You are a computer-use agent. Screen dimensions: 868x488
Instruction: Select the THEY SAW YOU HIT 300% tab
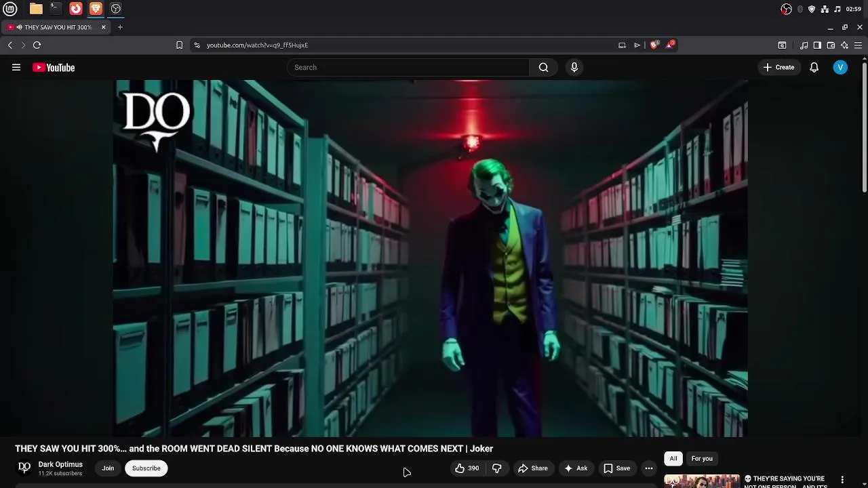pyautogui.click(x=56, y=27)
